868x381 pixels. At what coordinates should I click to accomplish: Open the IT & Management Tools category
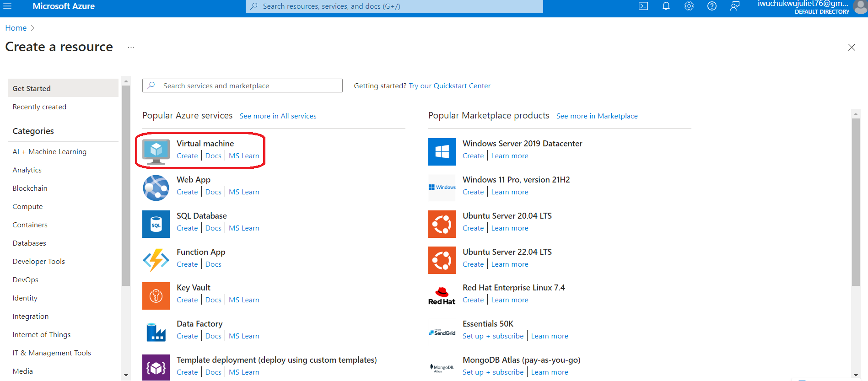(52, 353)
